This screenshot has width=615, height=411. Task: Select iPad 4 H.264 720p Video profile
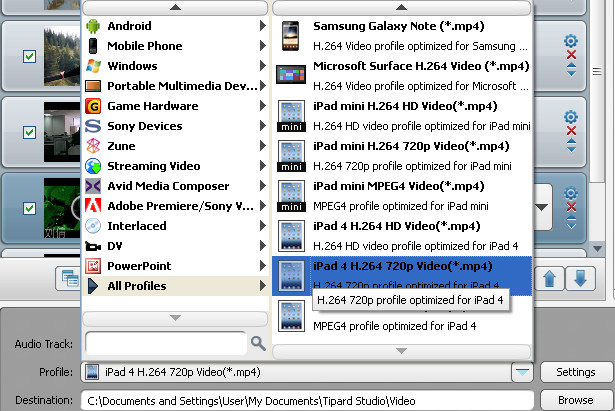tap(402, 276)
